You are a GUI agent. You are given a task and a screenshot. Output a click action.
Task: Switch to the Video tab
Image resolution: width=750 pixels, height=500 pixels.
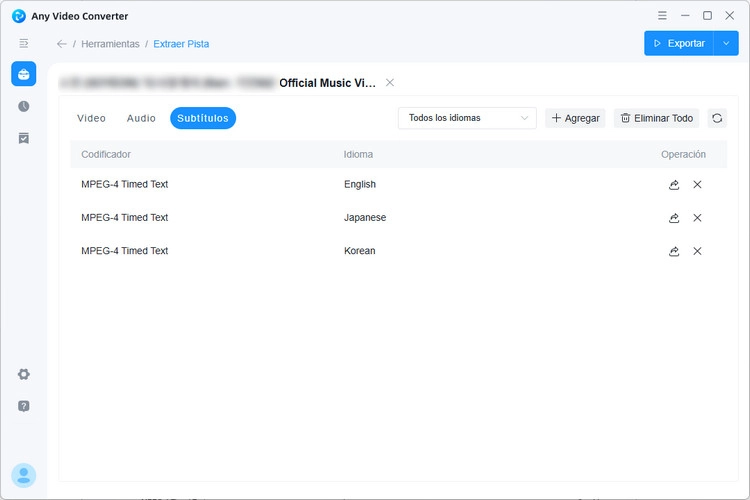(91, 118)
